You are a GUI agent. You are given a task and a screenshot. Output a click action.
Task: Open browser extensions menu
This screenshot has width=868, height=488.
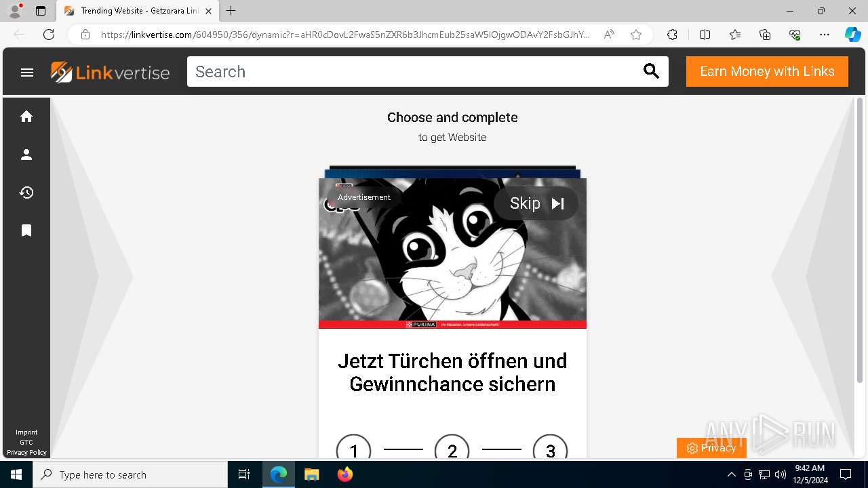(x=672, y=35)
